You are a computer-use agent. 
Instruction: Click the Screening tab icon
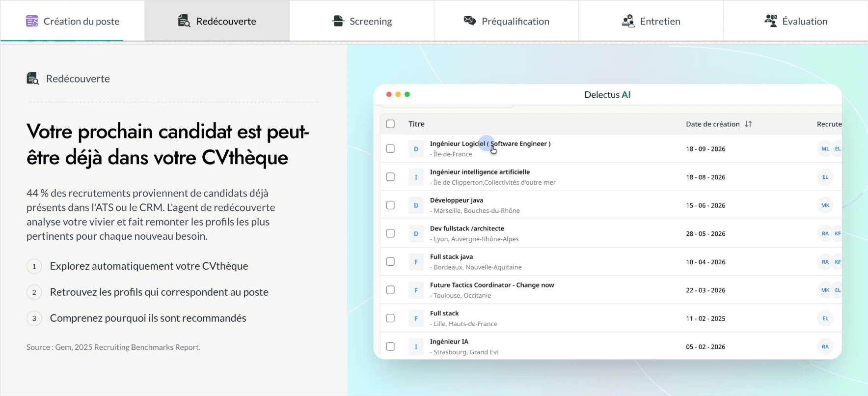click(x=338, y=21)
